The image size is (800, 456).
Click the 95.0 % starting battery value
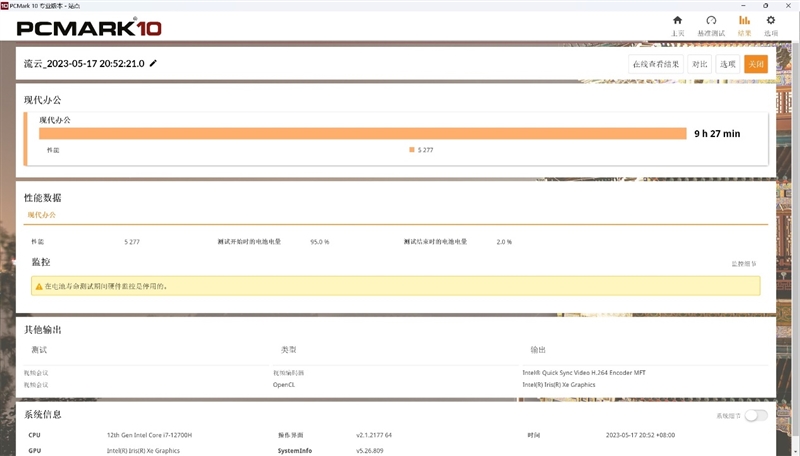coord(319,242)
